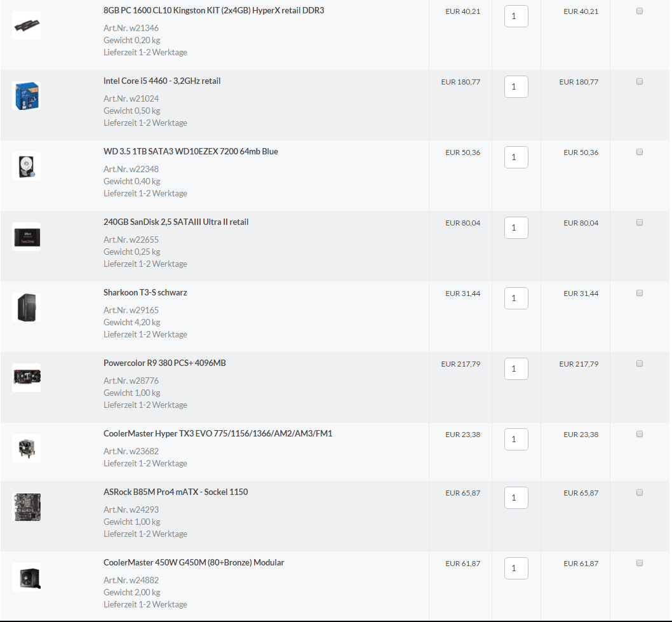This screenshot has height=622, width=672.
Task: Mark the CoolerMaster 450W G450M checkbox
Action: click(x=640, y=563)
